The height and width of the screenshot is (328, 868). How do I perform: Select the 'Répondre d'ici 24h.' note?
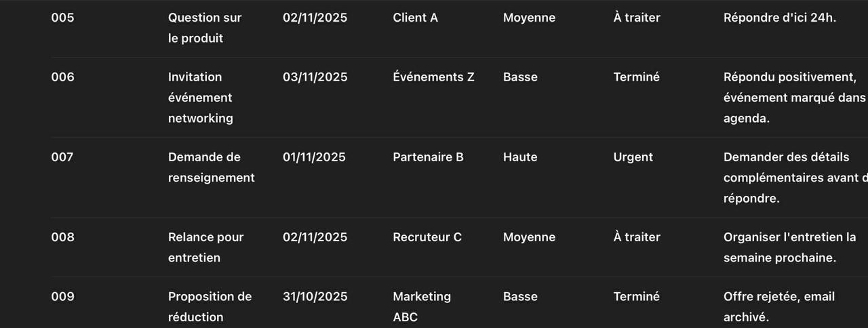779,18
